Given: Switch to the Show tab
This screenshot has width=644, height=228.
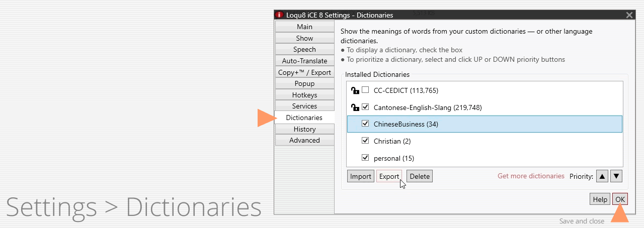Looking at the screenshot, I should [304, 38].
